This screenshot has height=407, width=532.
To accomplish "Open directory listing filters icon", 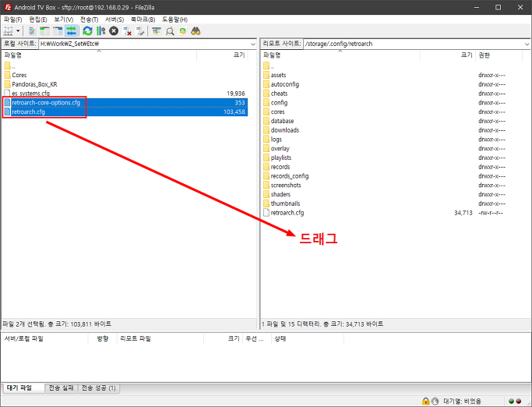I will click(157, 31).
